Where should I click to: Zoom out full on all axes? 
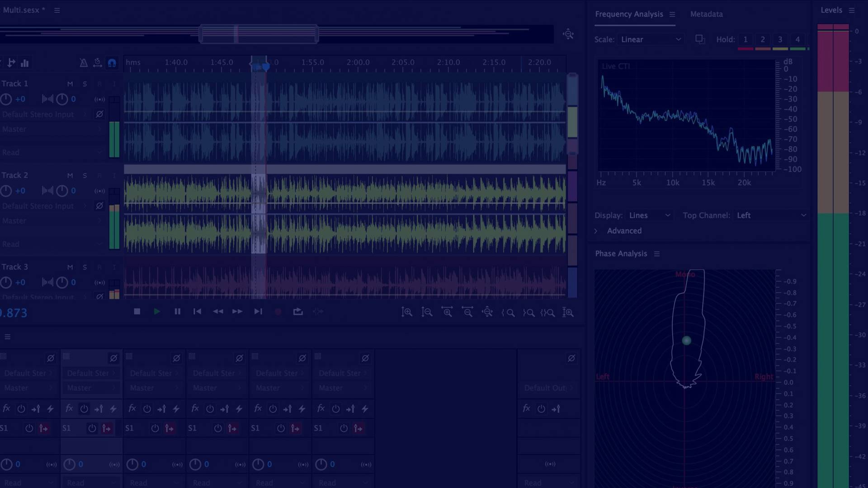487,312
